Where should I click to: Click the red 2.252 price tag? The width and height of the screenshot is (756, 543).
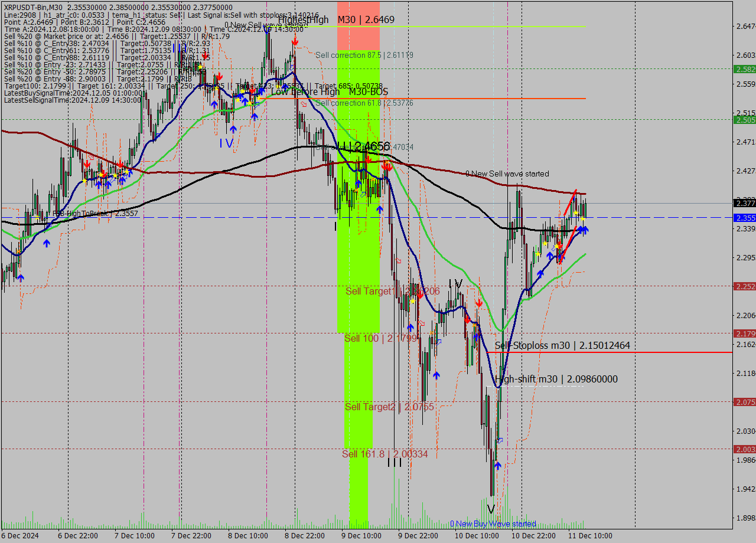tap(744, 286)
